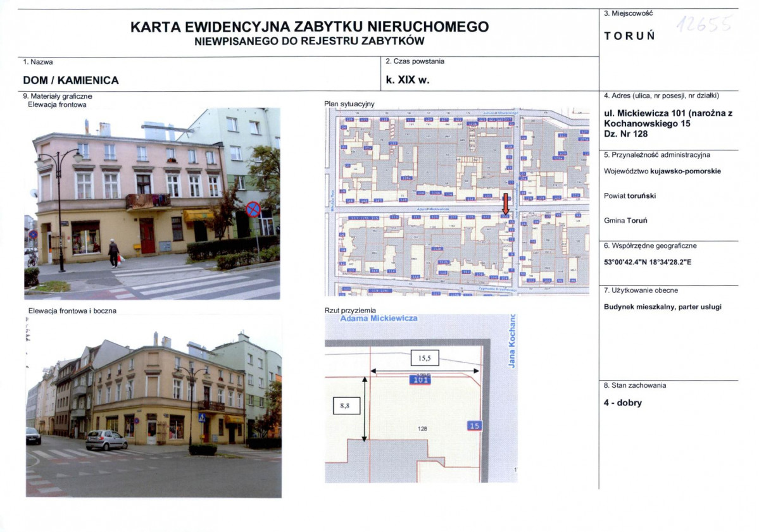Click the label '3. Miejscowość'
This screenshot has height=532, width=759.
[x=629, y=13]
